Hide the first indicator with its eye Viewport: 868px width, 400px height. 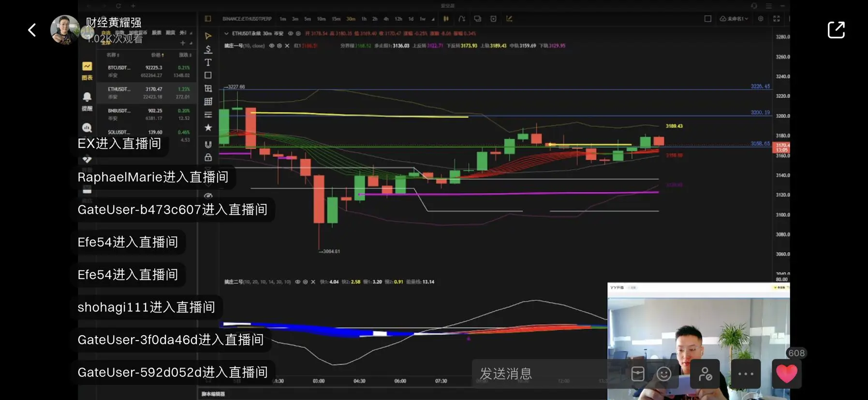tap(272, 46)
